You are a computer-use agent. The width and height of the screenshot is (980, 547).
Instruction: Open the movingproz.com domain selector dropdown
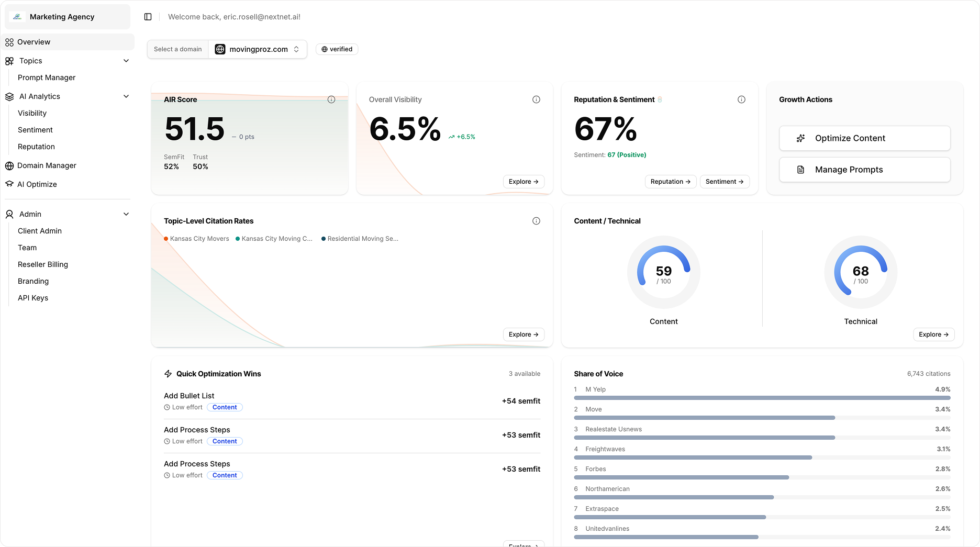point(258,49)
